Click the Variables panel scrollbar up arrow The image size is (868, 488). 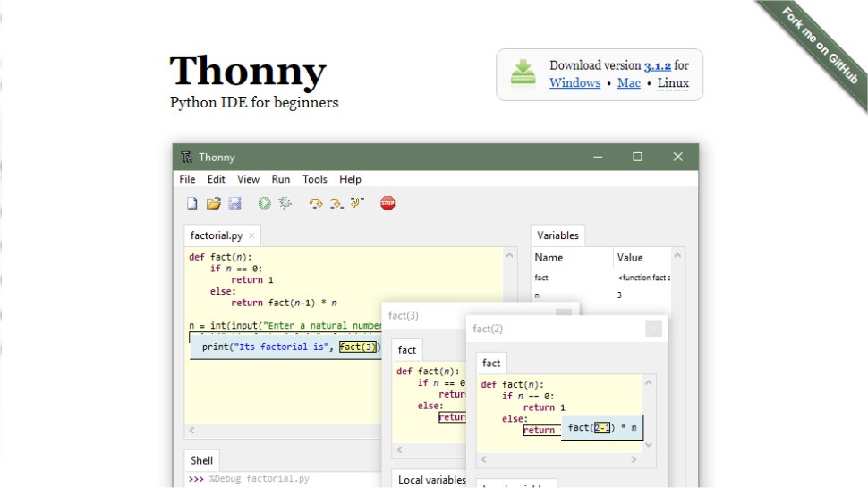(677, 255)
